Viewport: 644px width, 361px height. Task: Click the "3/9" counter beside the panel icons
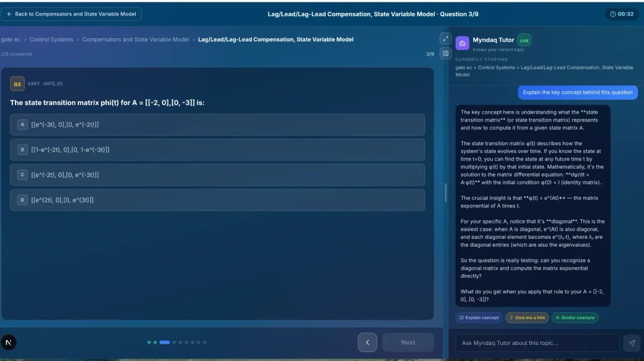[x=430, y=54]
